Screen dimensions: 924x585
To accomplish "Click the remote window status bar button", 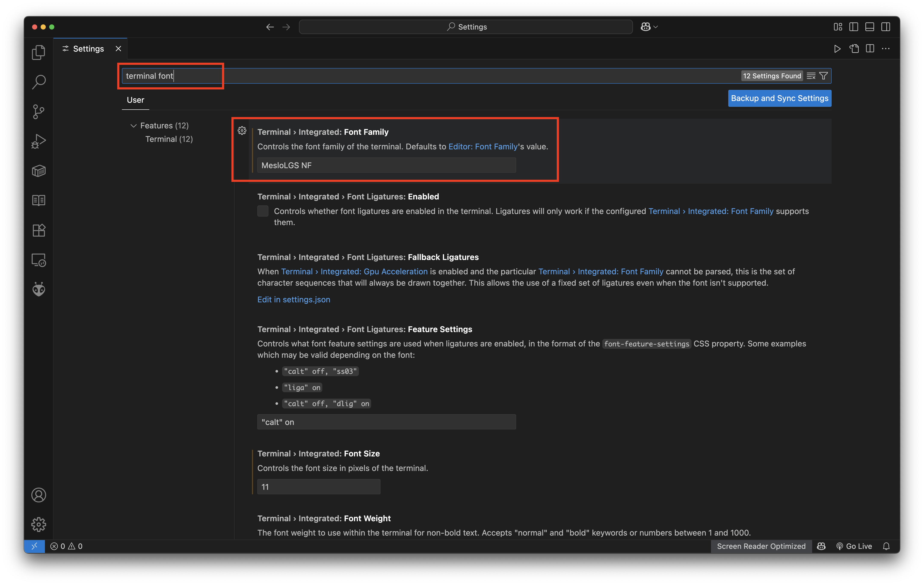I will [x=34, y=546].
